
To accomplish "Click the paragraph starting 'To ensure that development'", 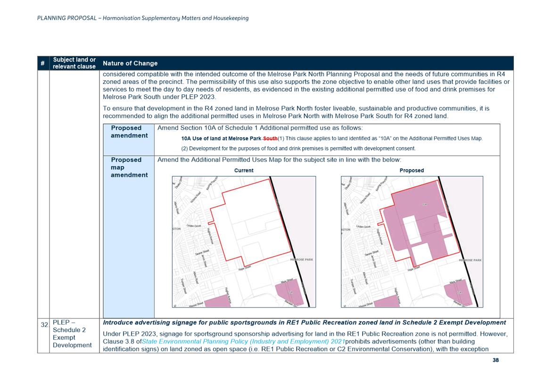I will [296, 112].
